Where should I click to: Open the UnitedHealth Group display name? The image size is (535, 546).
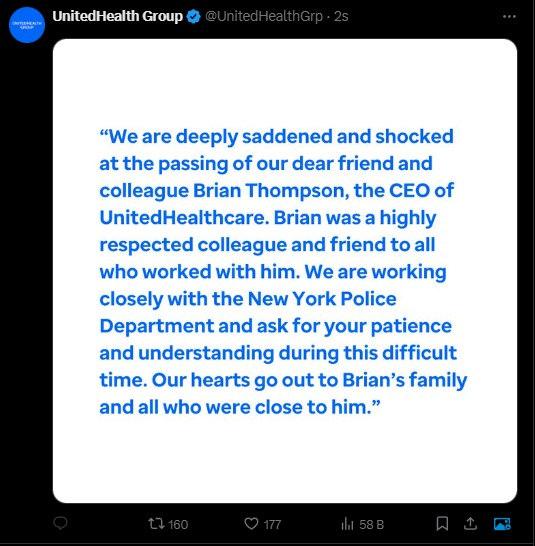click(x=117, y=16)
